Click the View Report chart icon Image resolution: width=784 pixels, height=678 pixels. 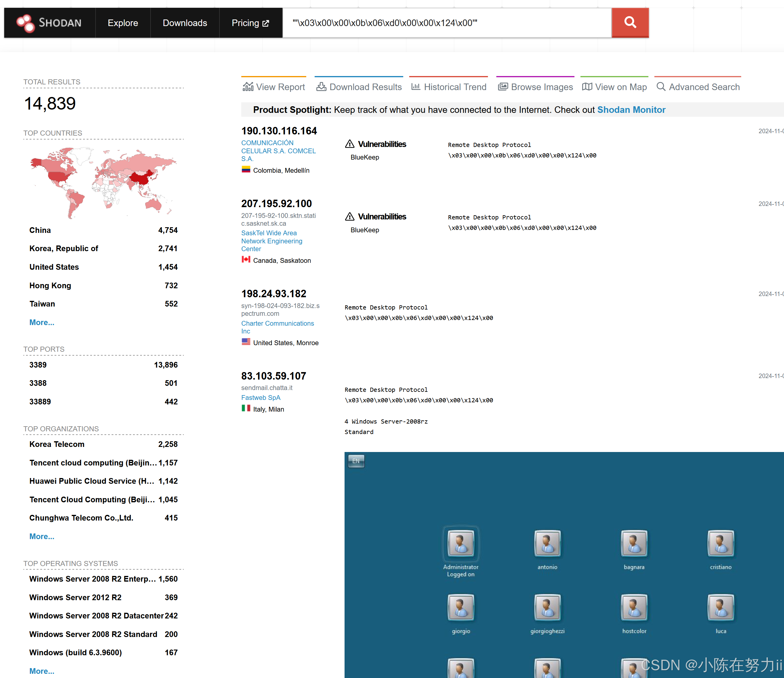(x=248, y=87)
